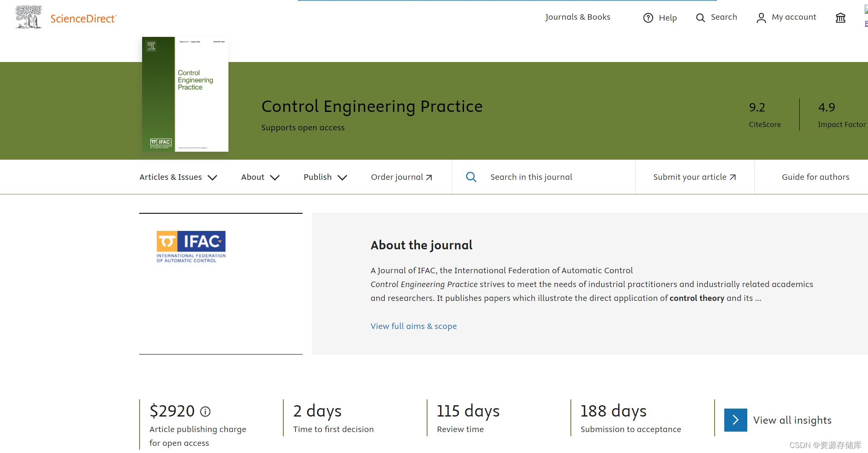Image resolution: width=868 pixels, height=453 pixels.
Task: Click Submit your article
Action: click(694, 177)
